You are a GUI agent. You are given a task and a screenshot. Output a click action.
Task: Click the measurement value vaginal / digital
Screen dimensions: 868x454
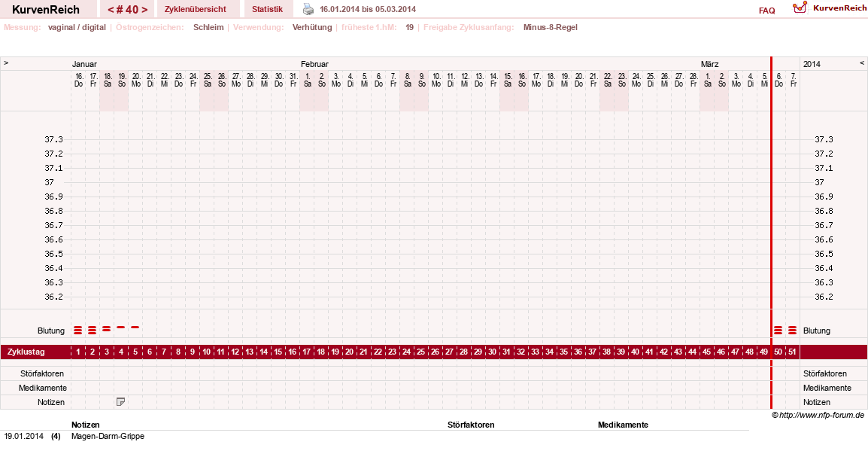click(77, 27)
